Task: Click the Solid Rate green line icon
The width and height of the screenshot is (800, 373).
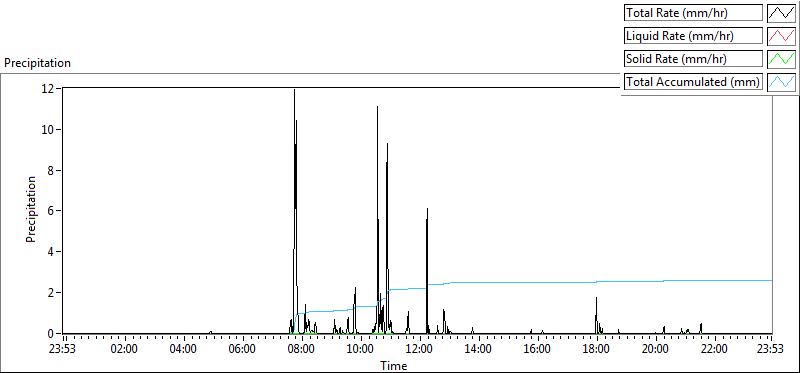Action: [x=782, y=58]
